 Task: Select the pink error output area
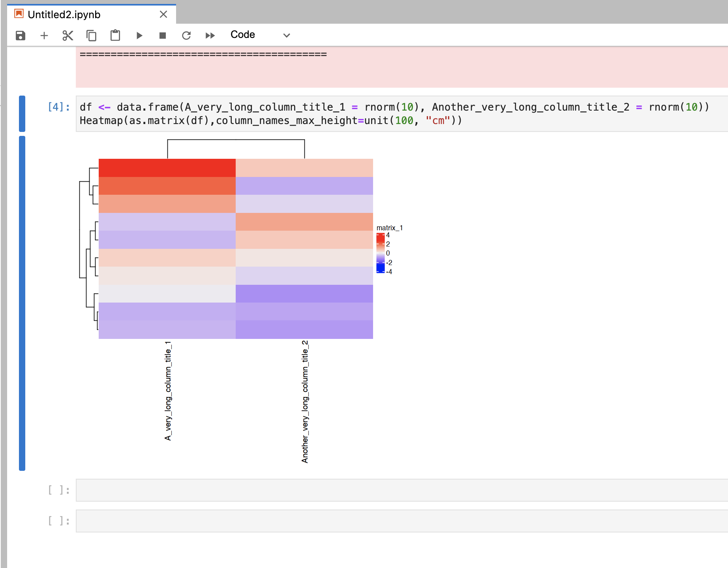tap(355, 67)
